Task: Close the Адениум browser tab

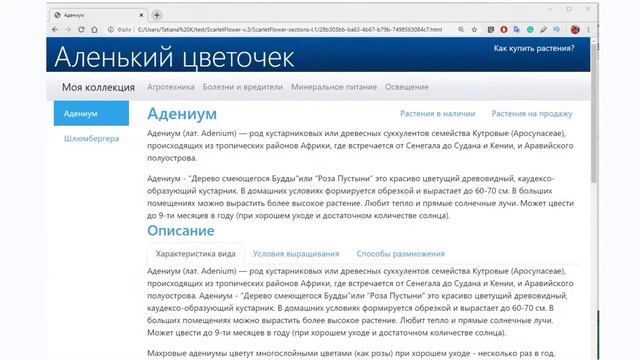Action: [x=141, y=15]
